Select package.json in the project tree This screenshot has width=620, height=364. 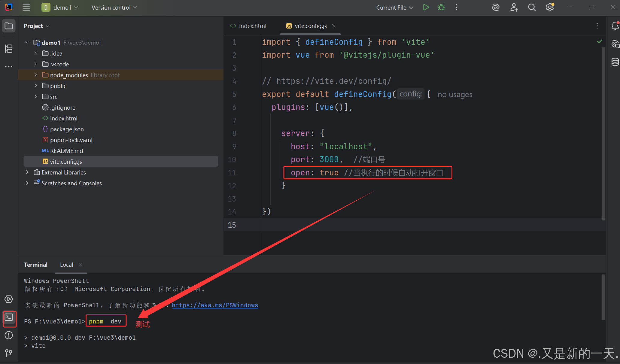(67, 129)
